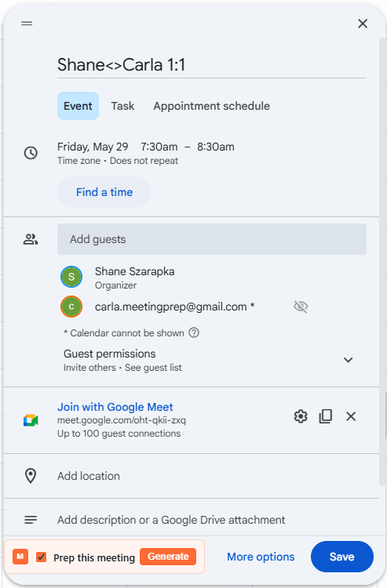Select the Event tab

point(78,106)
